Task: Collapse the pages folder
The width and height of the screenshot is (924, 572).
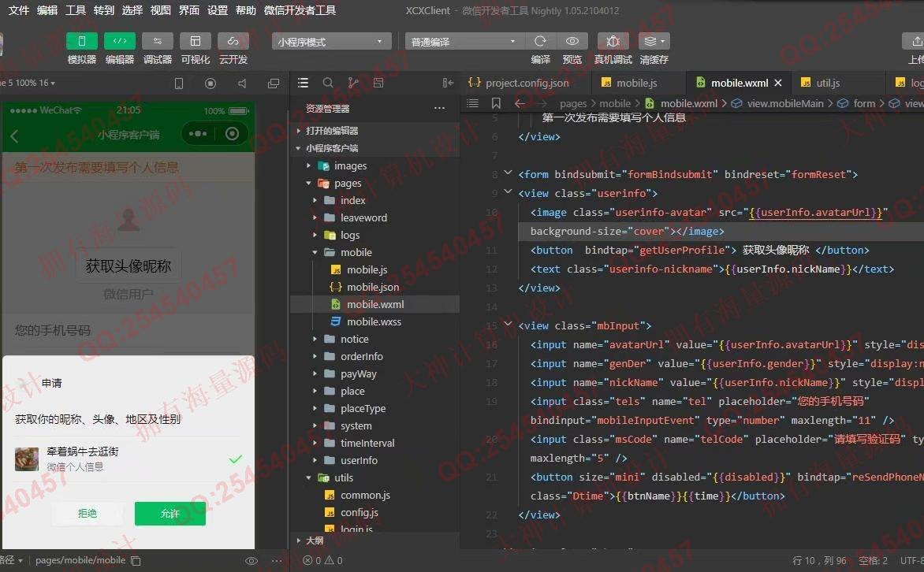Action: [x=374, y=184]
